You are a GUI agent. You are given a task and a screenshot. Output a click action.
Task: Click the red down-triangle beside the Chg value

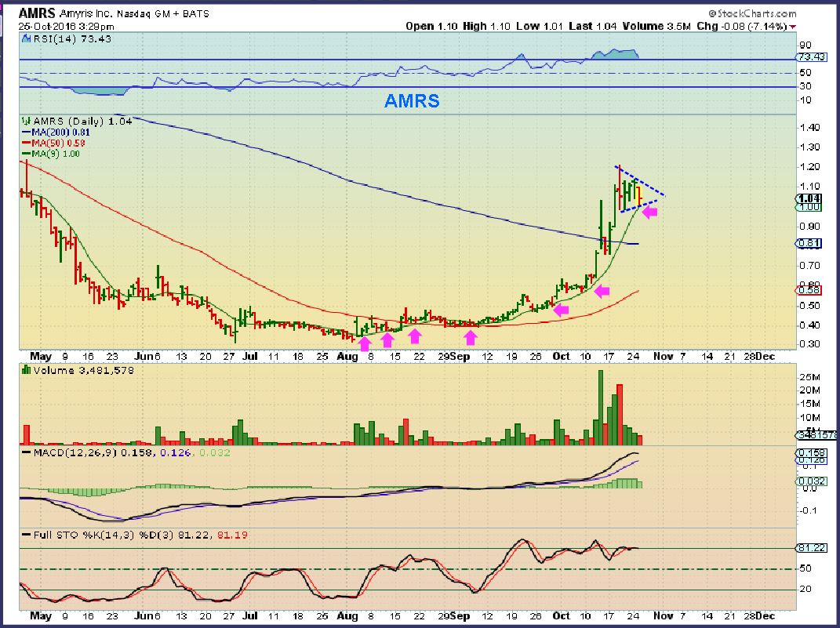793,27
